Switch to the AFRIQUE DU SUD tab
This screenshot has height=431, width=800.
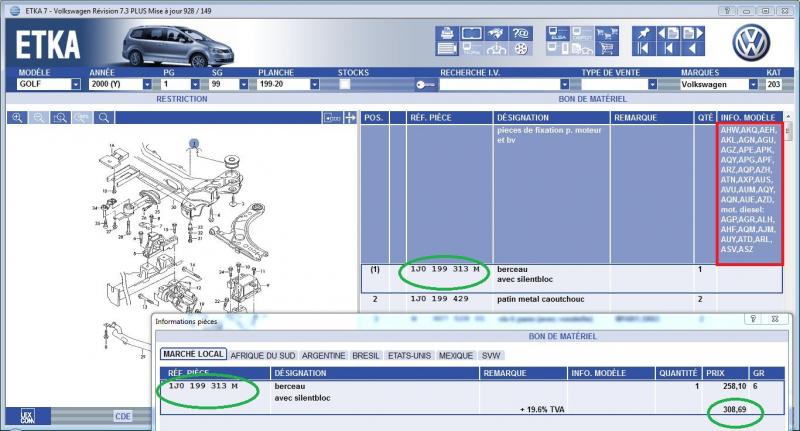tap(263, 356)
